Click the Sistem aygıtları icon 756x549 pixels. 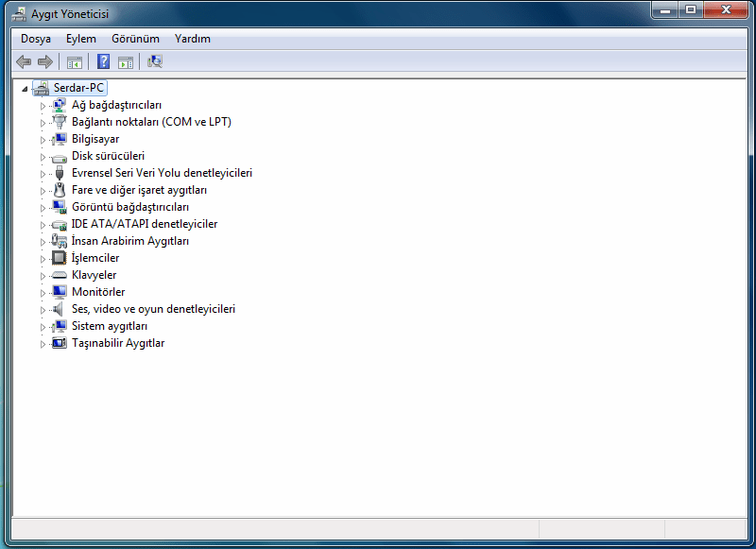60,326
